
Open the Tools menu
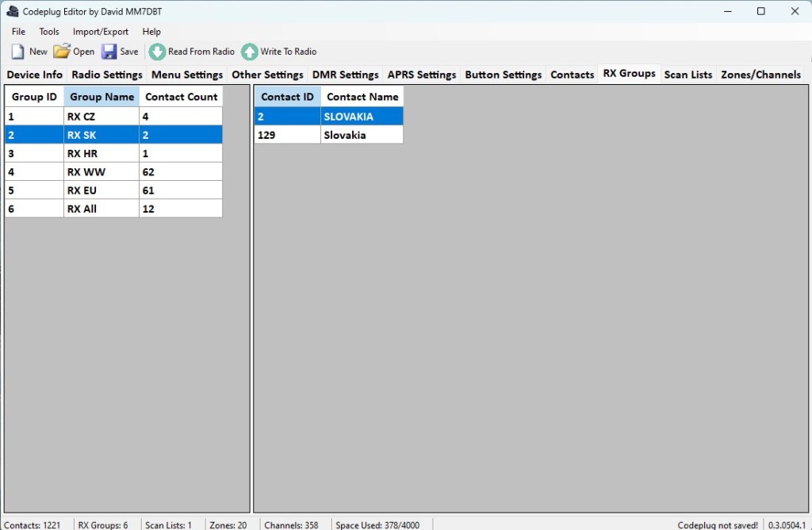49,32
